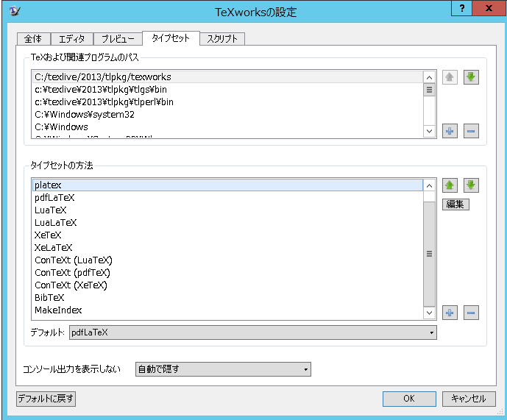
Task: Switch to the エディタ tab
Action: [72, 39]
